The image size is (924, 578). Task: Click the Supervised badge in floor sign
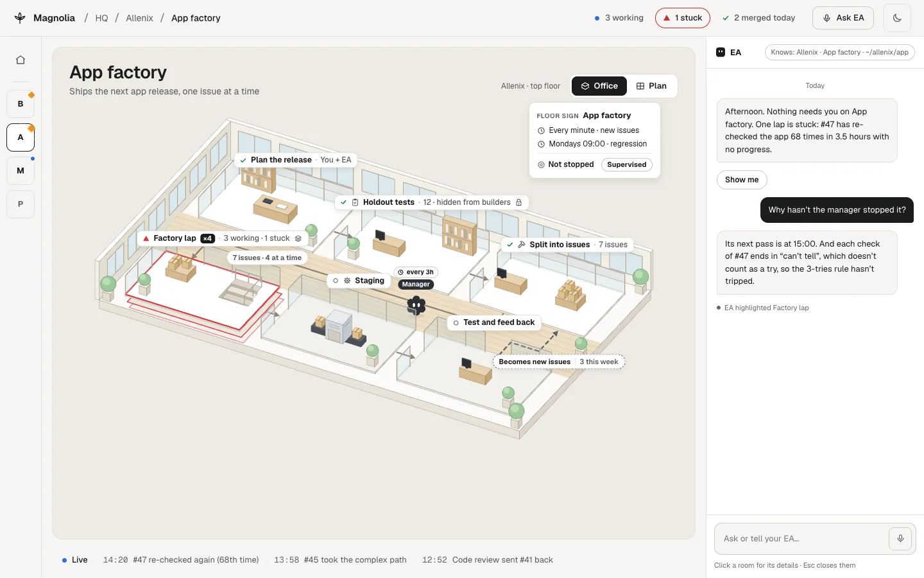click(x=627, y=164)
